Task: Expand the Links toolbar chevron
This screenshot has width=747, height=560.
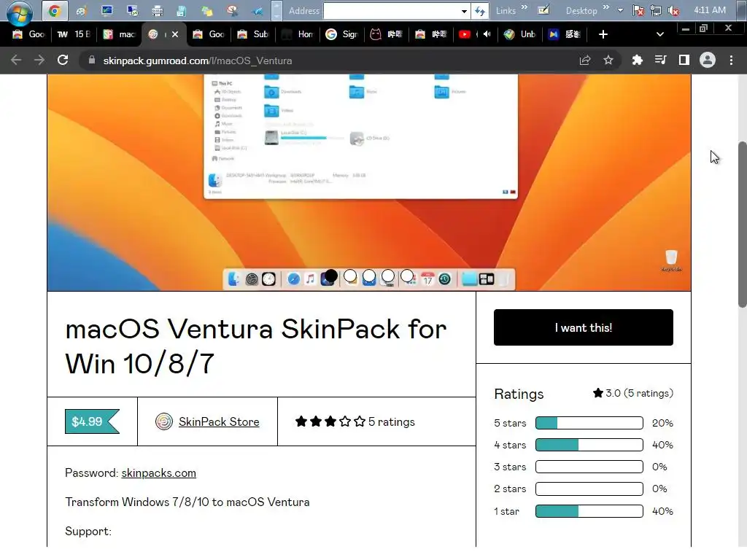Action: [x=524, y=7]
